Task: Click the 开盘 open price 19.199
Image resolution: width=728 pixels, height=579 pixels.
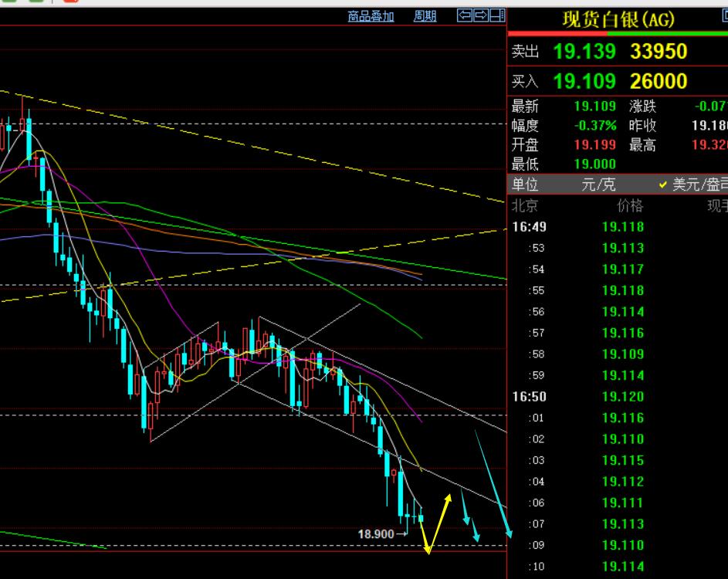Action: pos(594,145)
